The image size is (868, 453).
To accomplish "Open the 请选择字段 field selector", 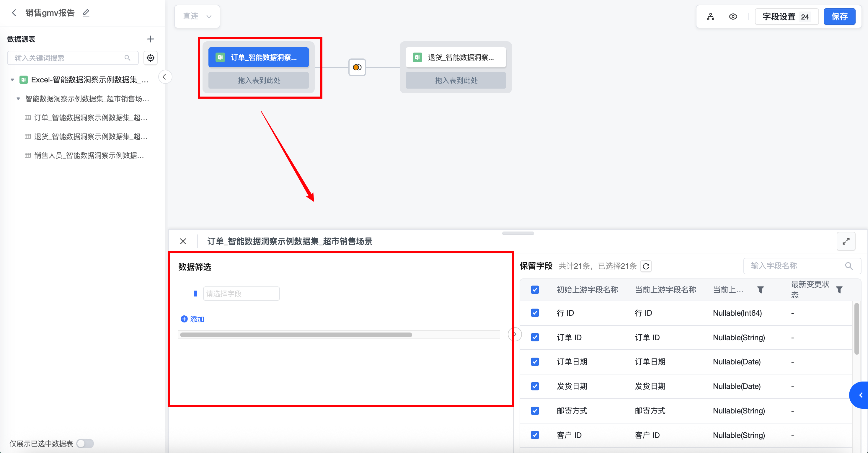I will (x=241, y=294).
